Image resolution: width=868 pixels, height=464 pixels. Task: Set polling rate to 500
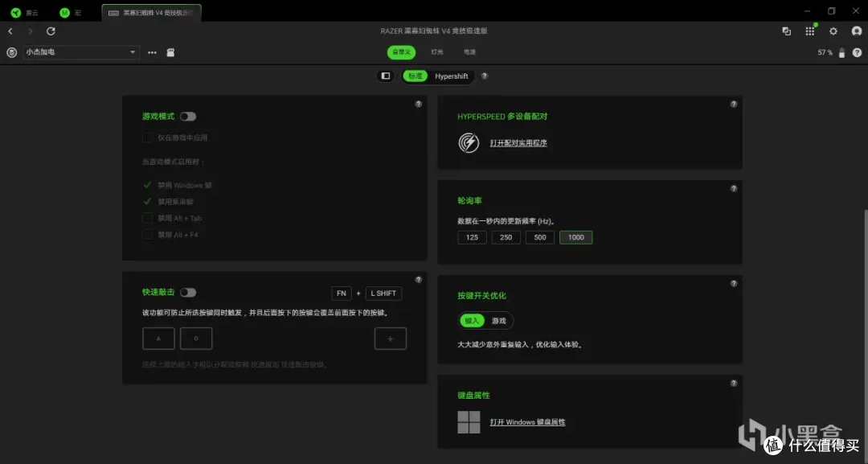[540, 237]
